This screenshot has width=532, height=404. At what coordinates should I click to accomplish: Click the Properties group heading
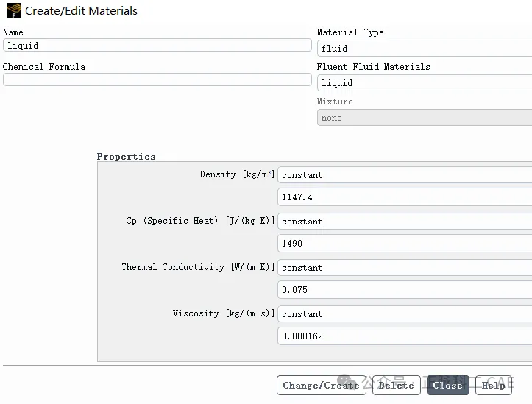(127, 157)
